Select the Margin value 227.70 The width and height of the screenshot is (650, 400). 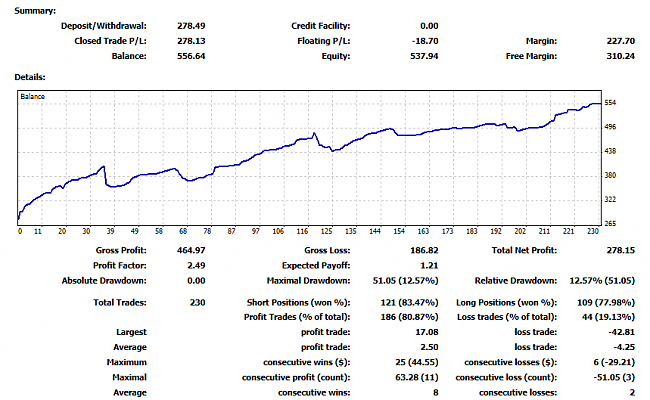(x=621, y=41)
